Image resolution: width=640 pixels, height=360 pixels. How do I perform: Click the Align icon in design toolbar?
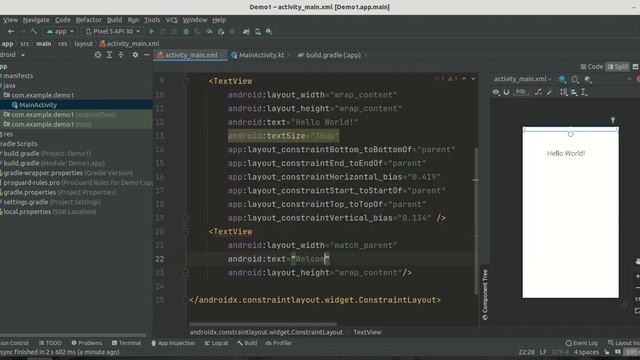[574, 92]
